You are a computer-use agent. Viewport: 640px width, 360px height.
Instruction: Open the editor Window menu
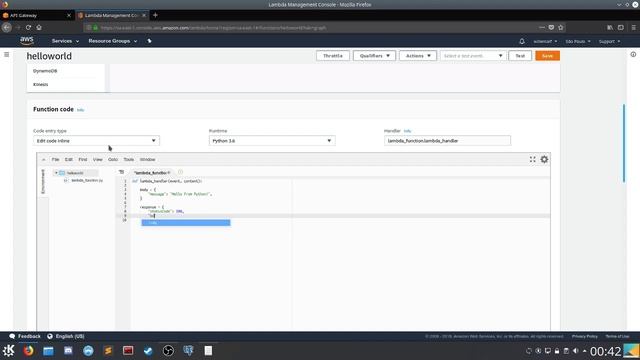coord(147,160)
